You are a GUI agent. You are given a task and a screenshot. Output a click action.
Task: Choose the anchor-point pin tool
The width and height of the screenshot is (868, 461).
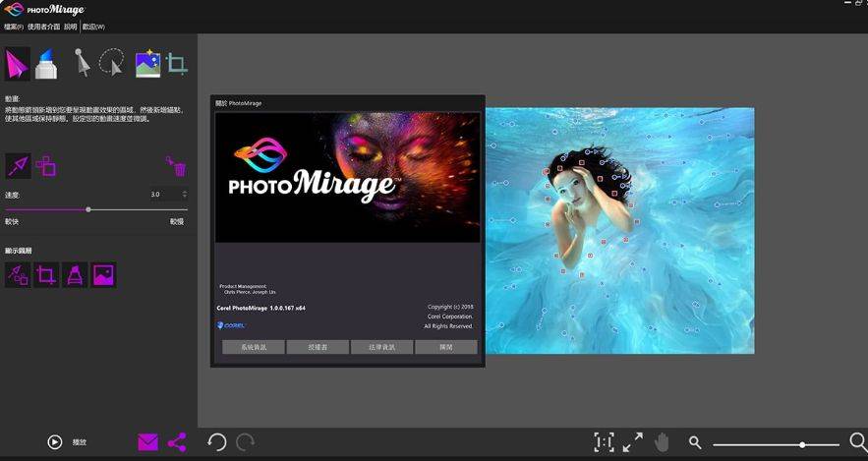tap(83, 63)
